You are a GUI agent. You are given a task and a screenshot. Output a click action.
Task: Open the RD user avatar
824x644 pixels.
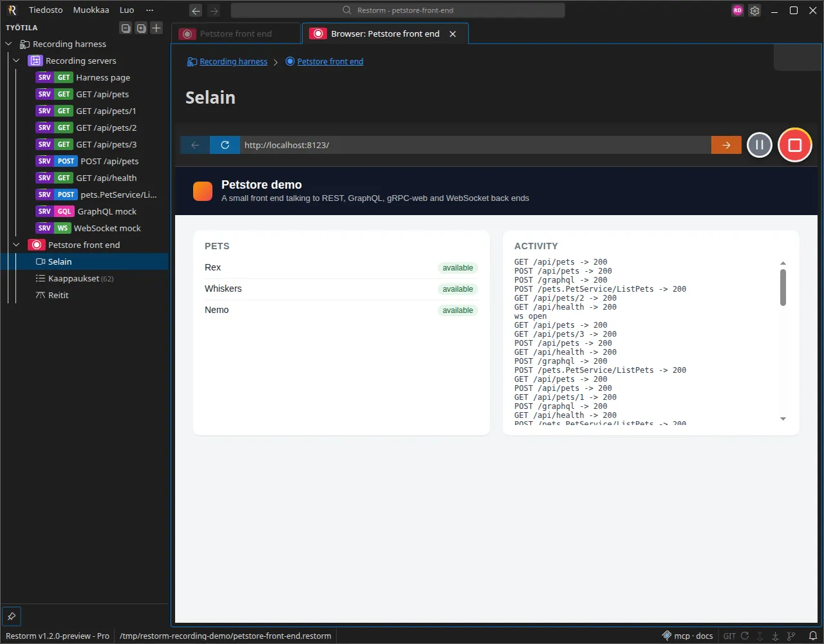point(738,10)
